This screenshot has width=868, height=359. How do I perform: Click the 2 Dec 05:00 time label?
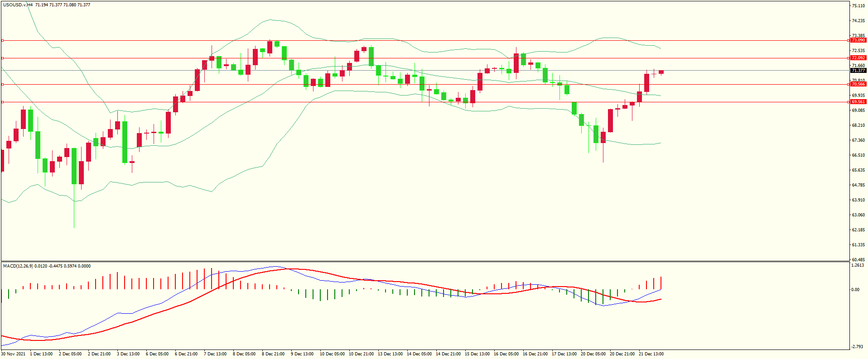pos(70,354)
